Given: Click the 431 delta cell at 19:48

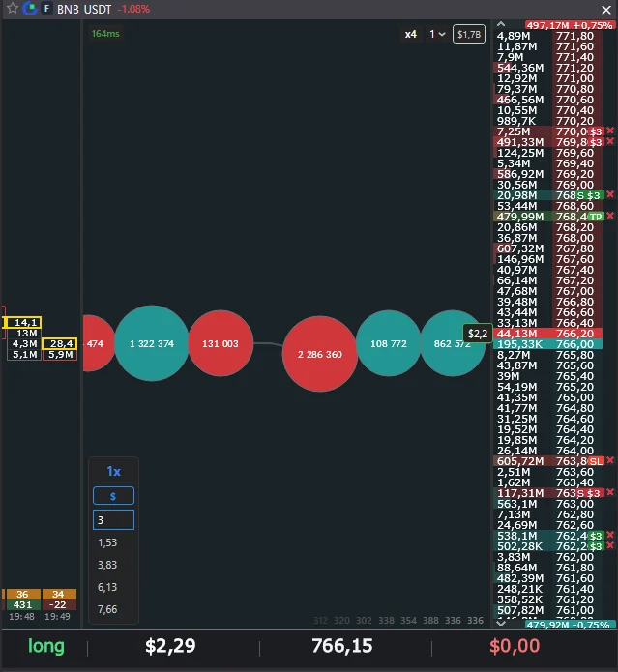Looking at the screenshot, I should coord(22,604).
